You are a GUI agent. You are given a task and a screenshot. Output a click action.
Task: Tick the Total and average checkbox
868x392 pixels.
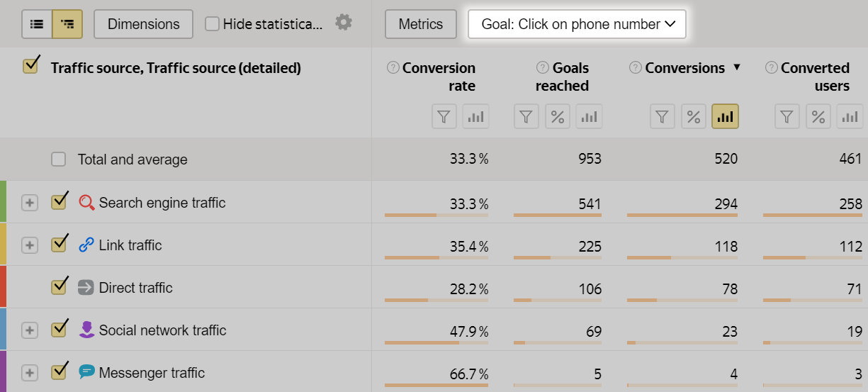click(x=58, y=159)
